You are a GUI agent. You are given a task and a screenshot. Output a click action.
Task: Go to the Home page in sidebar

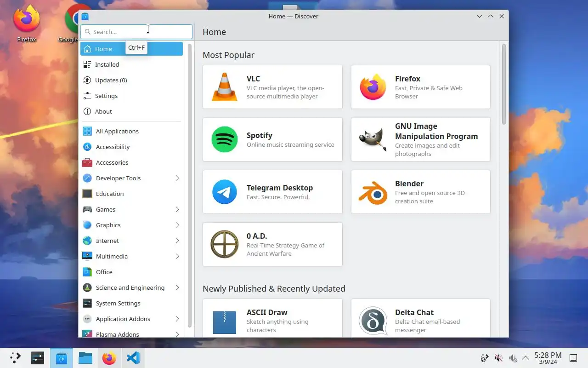(x=131, y=49)
